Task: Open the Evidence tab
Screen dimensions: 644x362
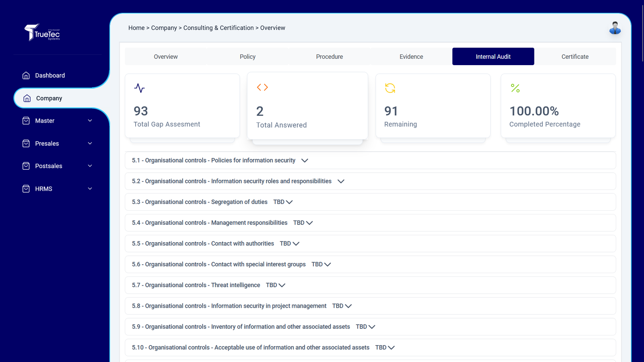Action: pyautogui.click(x=411, y=57)
